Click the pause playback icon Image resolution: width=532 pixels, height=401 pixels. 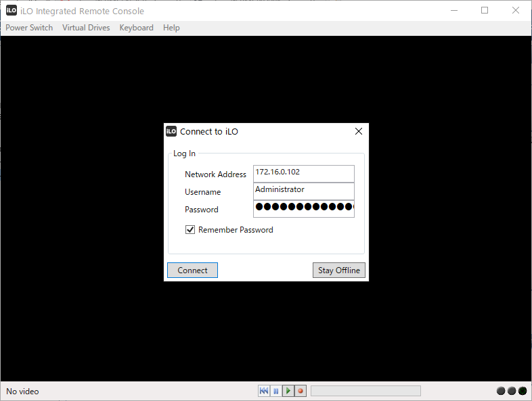pos(276,391)
